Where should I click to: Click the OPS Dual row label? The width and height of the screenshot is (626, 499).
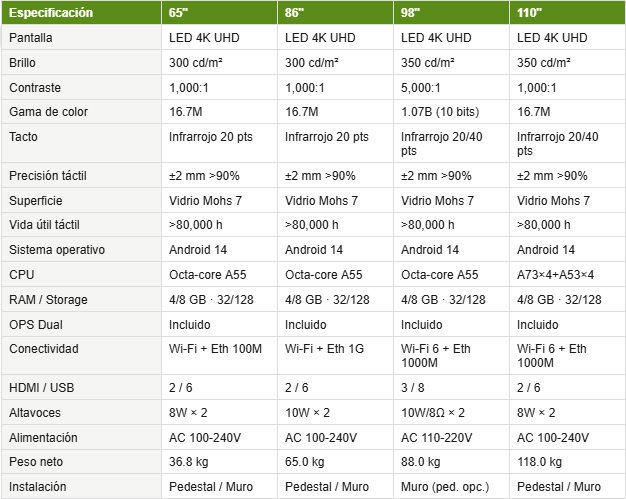click(x=81, y=325)
